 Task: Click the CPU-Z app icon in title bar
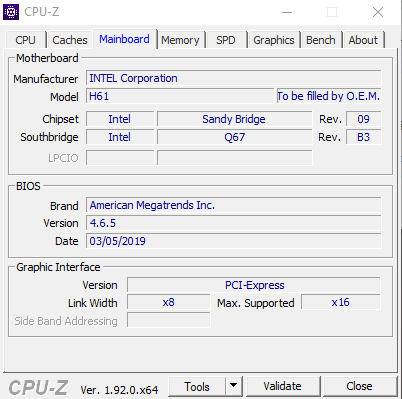[x=11, y=12]
